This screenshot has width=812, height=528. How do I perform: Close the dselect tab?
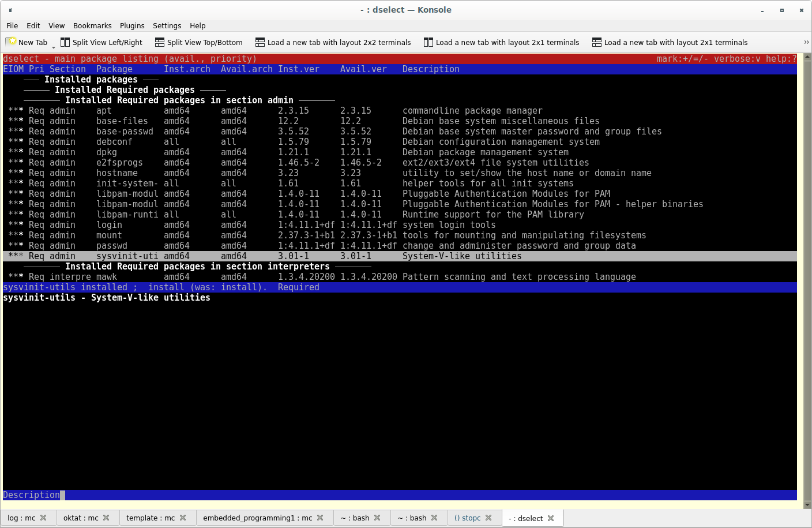(x=551, y=518)
